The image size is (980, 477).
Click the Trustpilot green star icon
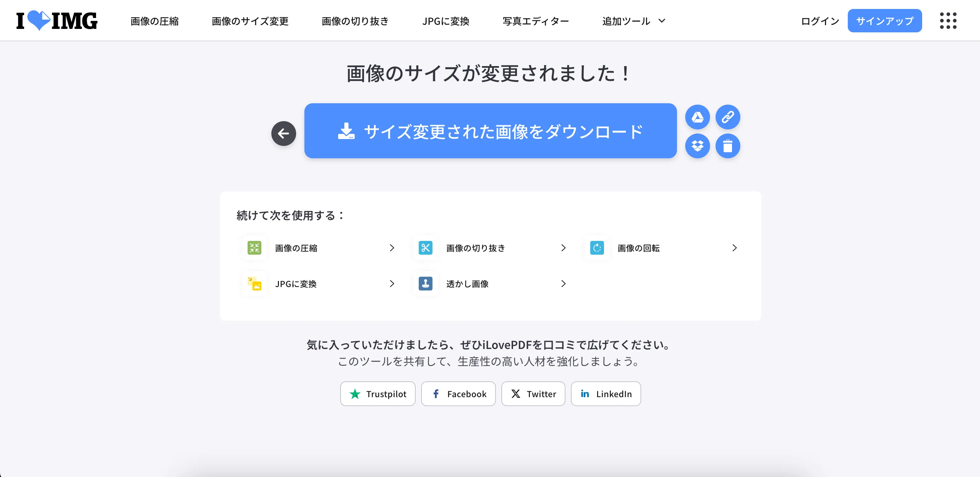click(x=355, y=394)
